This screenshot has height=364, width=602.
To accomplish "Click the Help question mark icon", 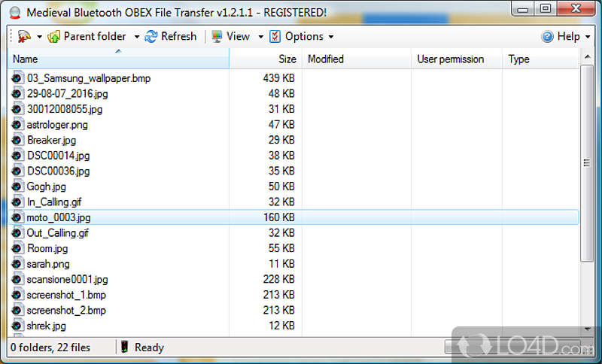I will pos(547,36).
